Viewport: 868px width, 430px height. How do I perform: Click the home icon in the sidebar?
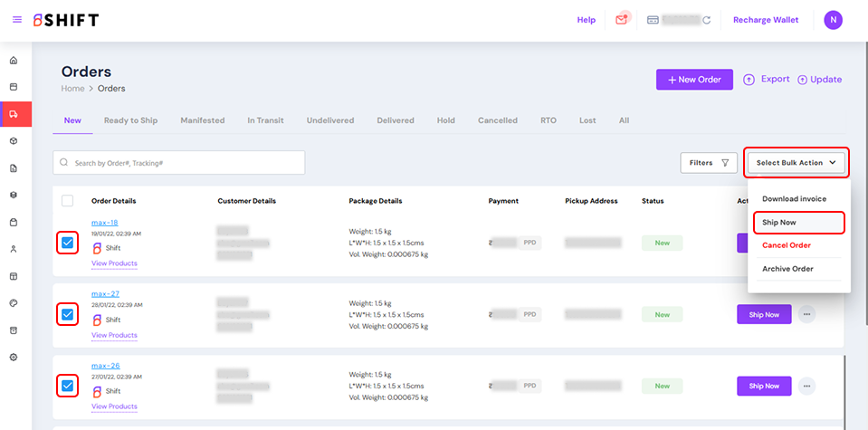(14, 61)
